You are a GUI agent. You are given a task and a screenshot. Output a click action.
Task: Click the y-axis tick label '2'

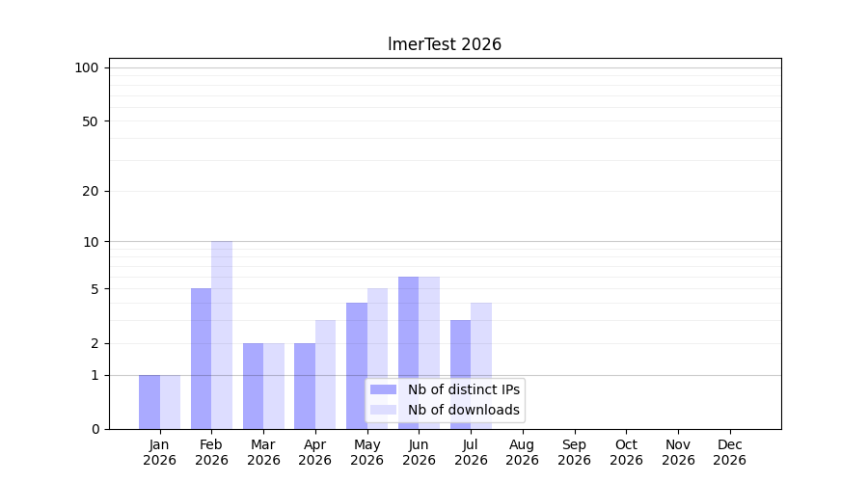tap(95, 343)
